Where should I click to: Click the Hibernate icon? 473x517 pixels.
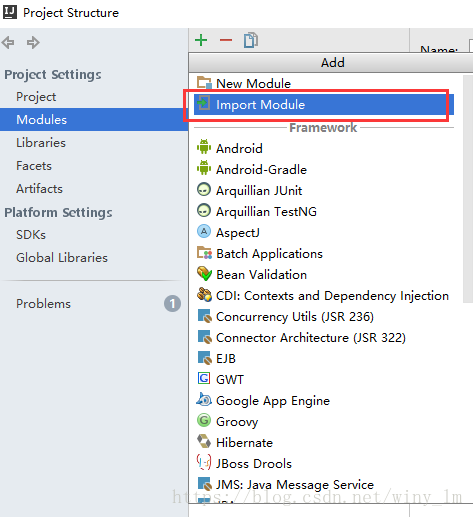[x=204, y=441]
